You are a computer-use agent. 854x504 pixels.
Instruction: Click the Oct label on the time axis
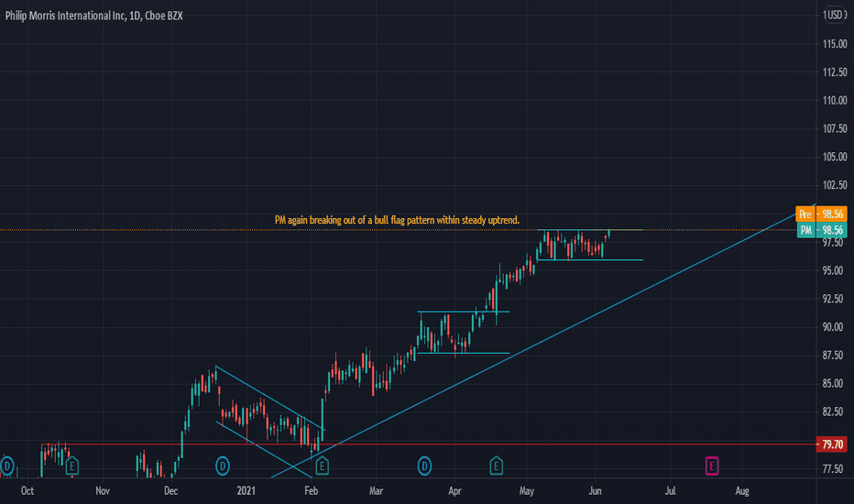coord(27,491)
